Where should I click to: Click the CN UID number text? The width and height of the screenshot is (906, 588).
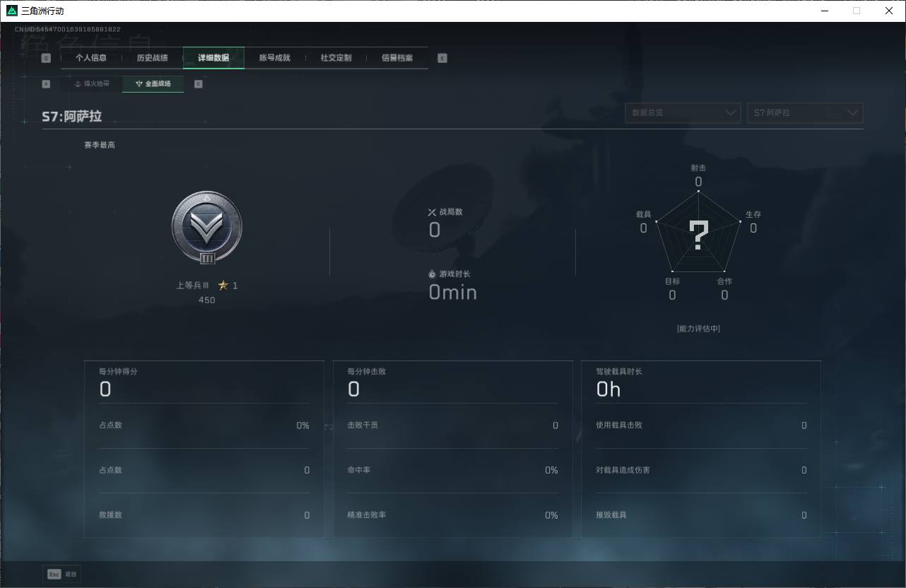point(68,30)
